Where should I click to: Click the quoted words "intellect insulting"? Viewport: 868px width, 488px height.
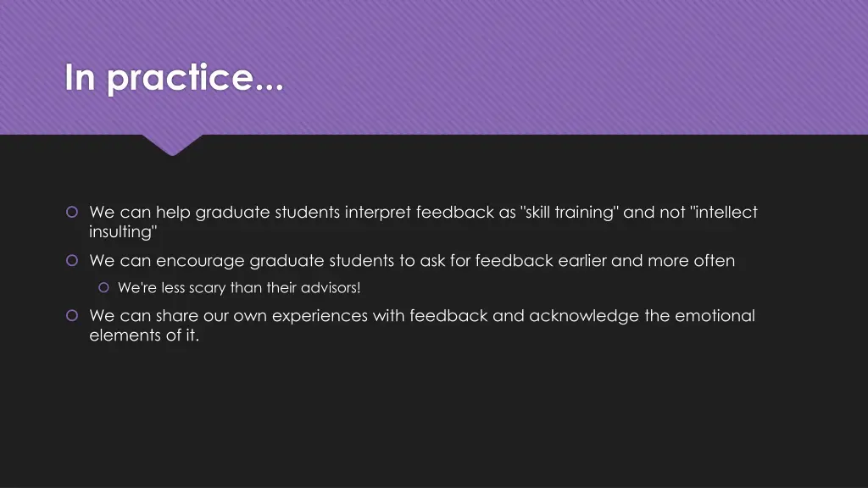coord(424,222)
